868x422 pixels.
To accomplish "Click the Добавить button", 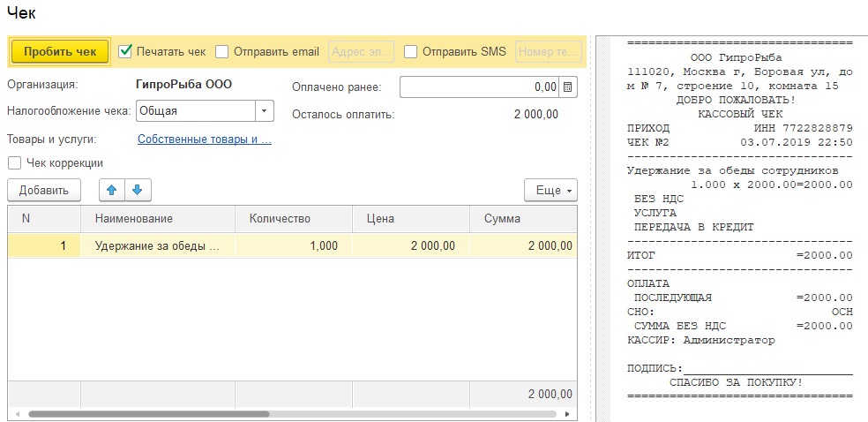I will [x=44, y=190].
